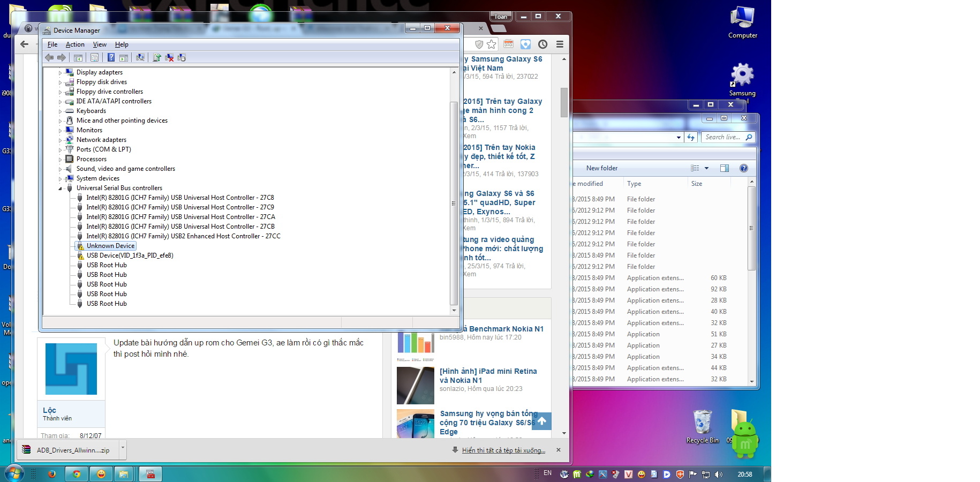
Task: Expand the Network adapters node
Action: point(60,140)
